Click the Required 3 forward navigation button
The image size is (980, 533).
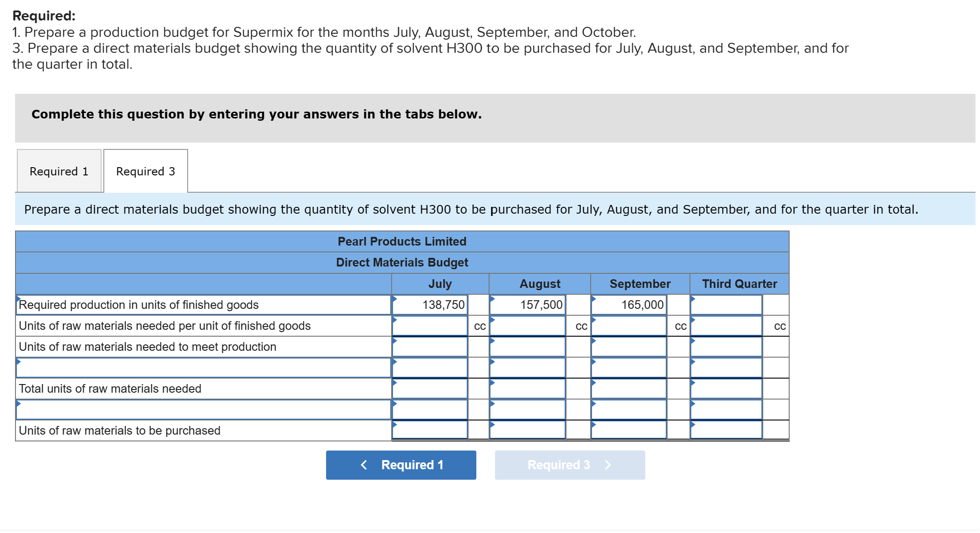(569, 465)
